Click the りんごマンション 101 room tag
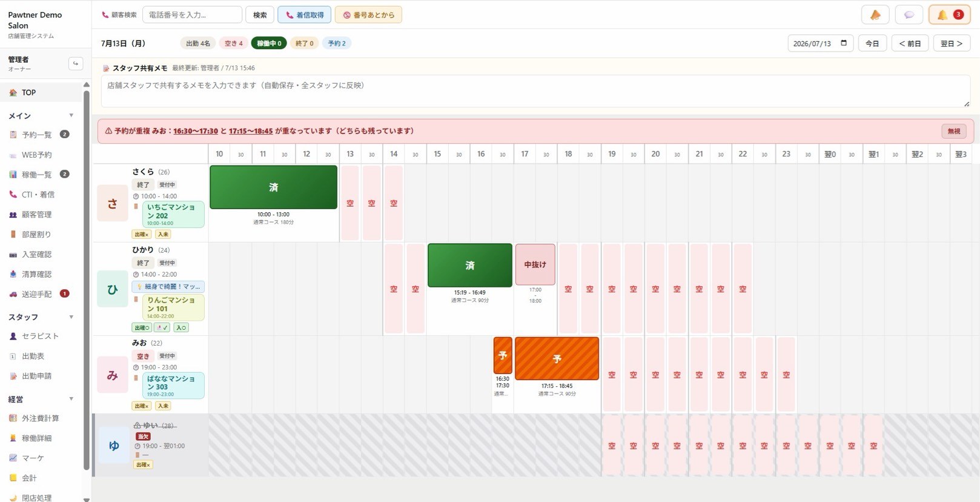The height and width of the screenshot is (502, 980). (173, 307)
